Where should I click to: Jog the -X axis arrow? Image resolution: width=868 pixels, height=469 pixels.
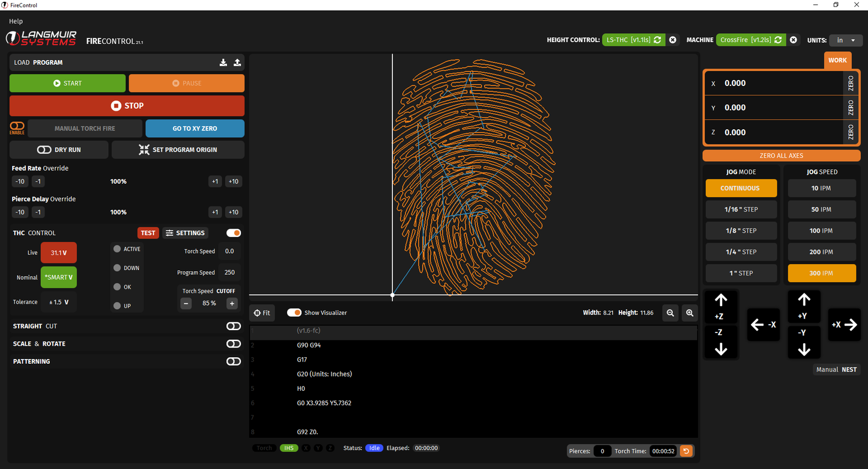[x=763, y=325]
